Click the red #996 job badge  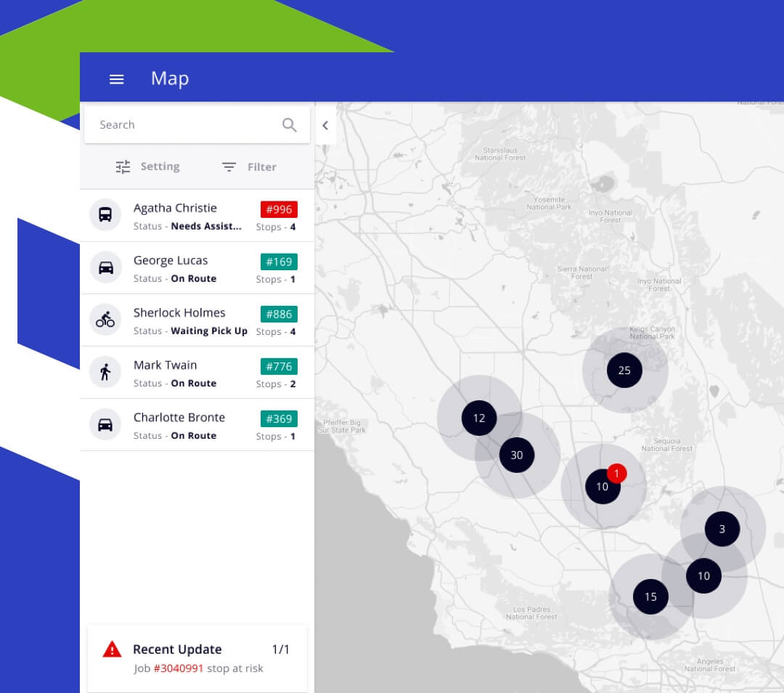coord(279,209)
